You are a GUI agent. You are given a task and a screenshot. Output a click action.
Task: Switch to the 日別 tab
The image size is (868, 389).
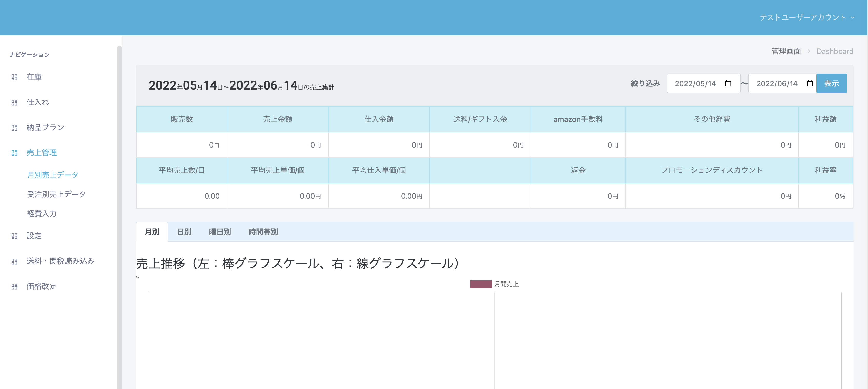click(184, 232)
